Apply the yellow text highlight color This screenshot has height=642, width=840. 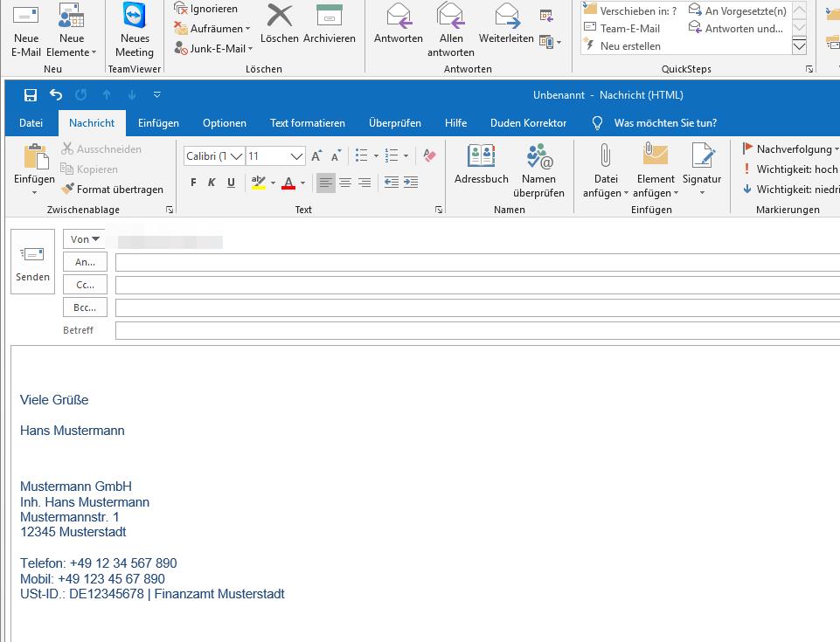click(x=258, y=183)
